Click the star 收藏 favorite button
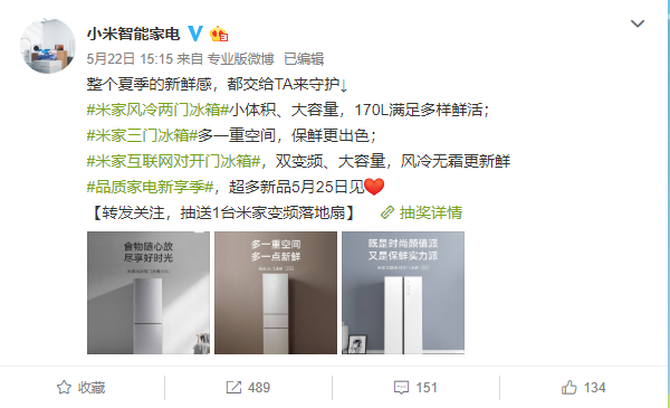Screen dimensions: 670x408 click(81, 387)
